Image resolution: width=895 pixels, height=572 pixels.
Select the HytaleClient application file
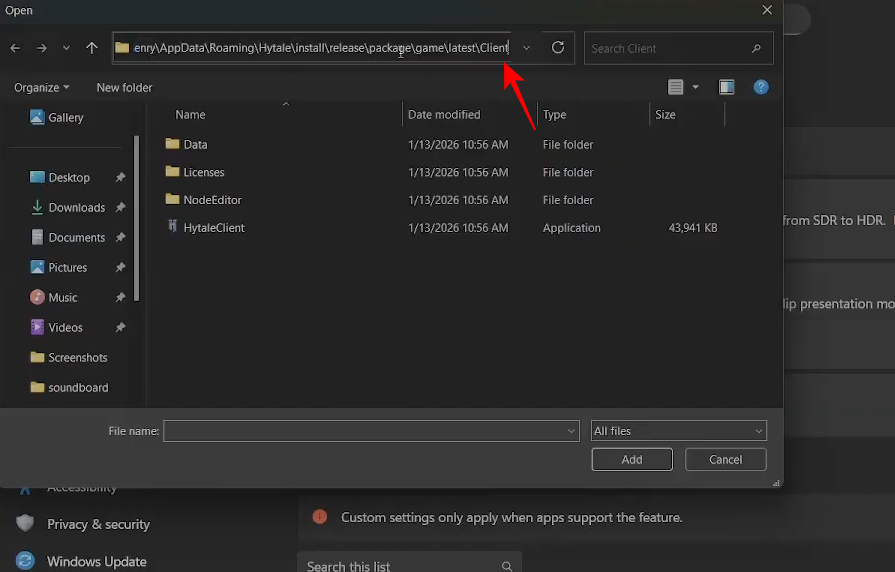click(x=213, y=228)
